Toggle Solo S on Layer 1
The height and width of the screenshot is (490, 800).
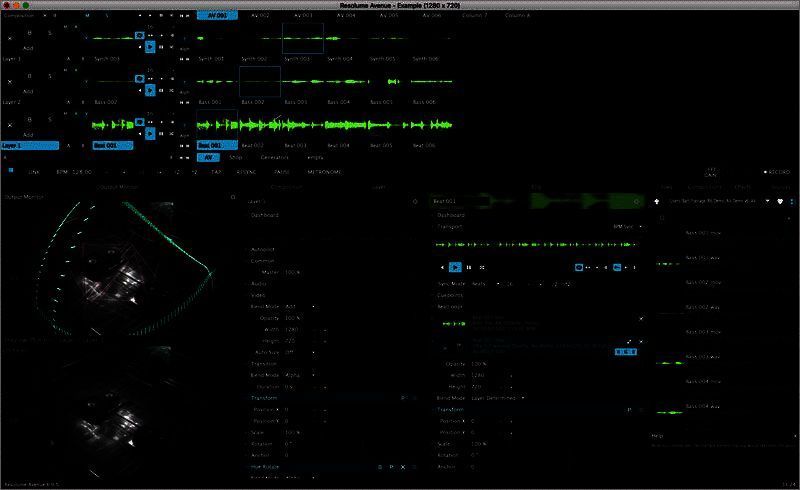point(49,119)
